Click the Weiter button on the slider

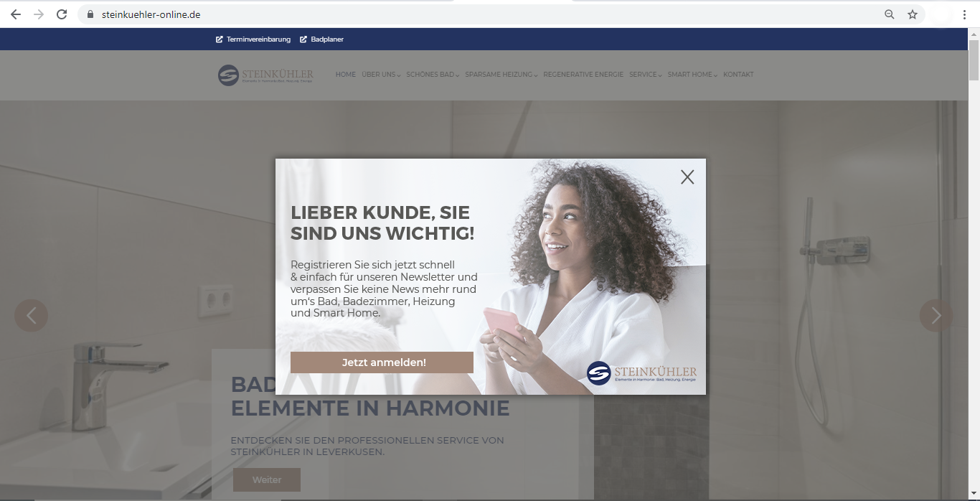coord(267,479)
